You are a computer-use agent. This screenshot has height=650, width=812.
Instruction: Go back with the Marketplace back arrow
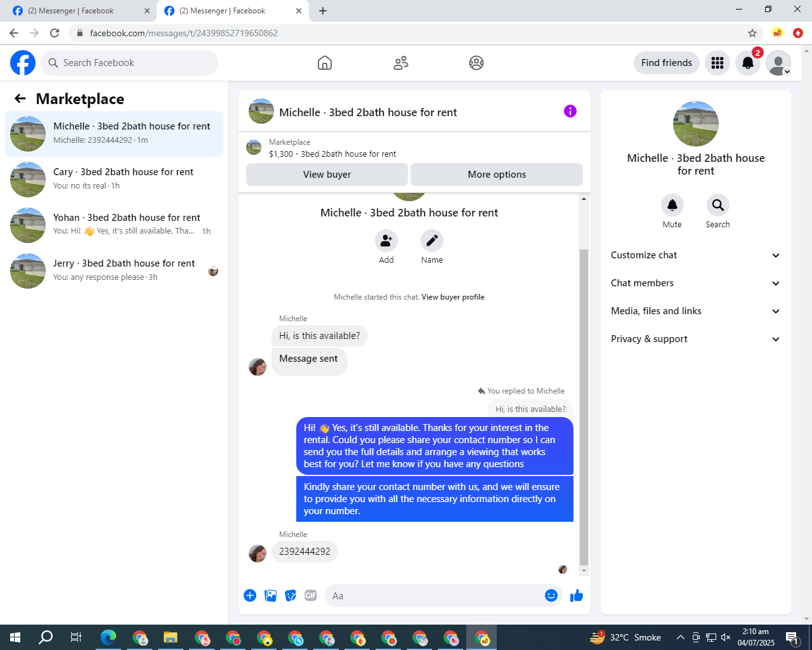20,98
